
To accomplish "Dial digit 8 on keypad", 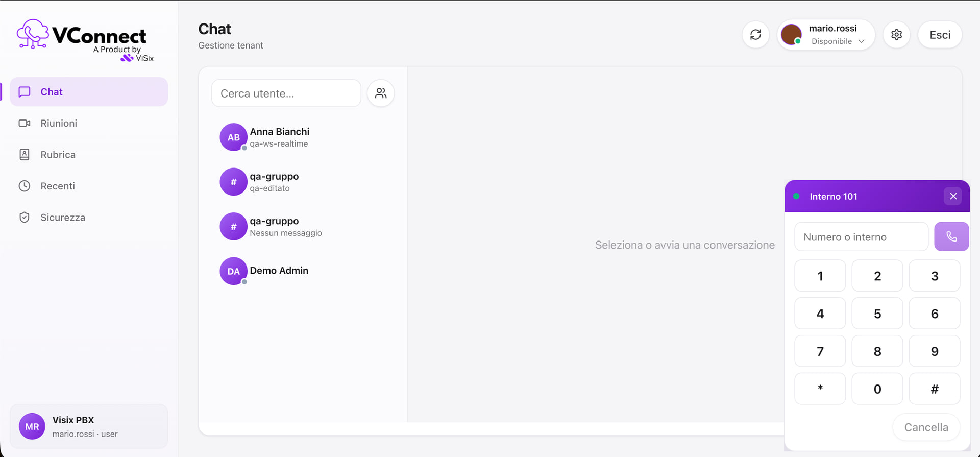I will coord(877,351).
